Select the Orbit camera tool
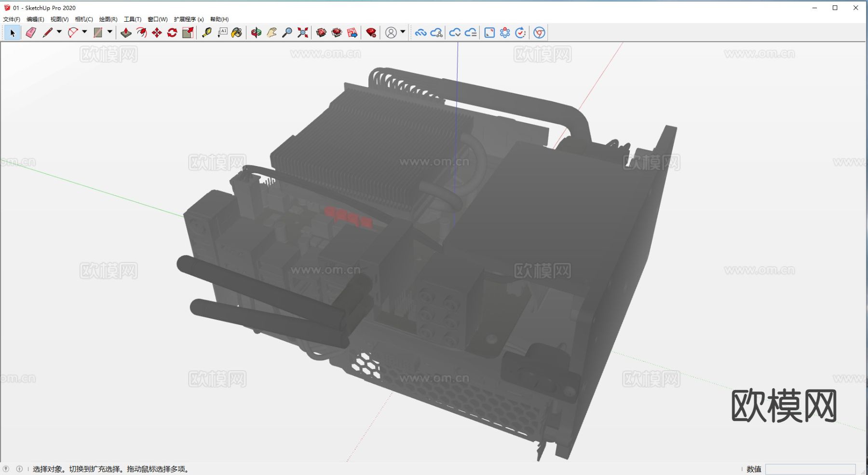This screenshot has width=868, height=475. 256,33
